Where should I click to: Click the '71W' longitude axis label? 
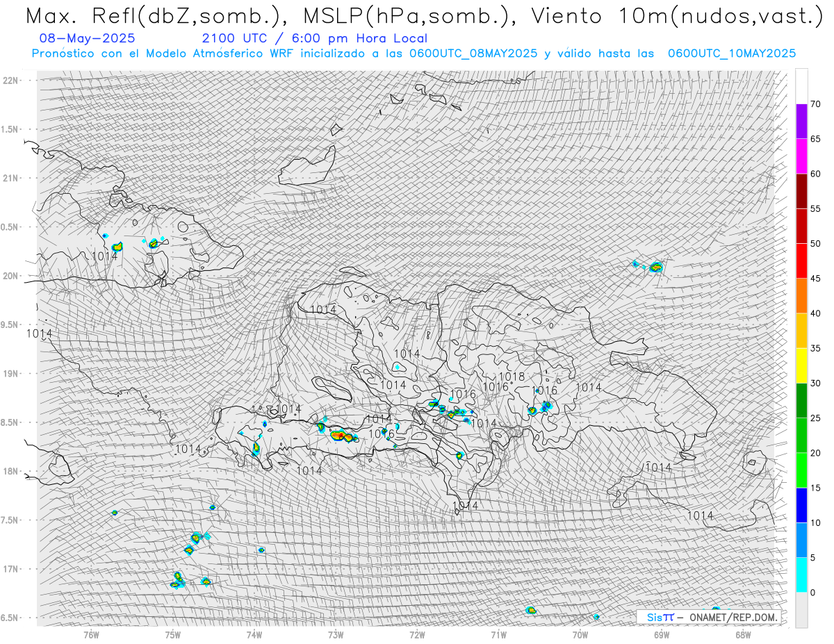click(x=498, y=634)
